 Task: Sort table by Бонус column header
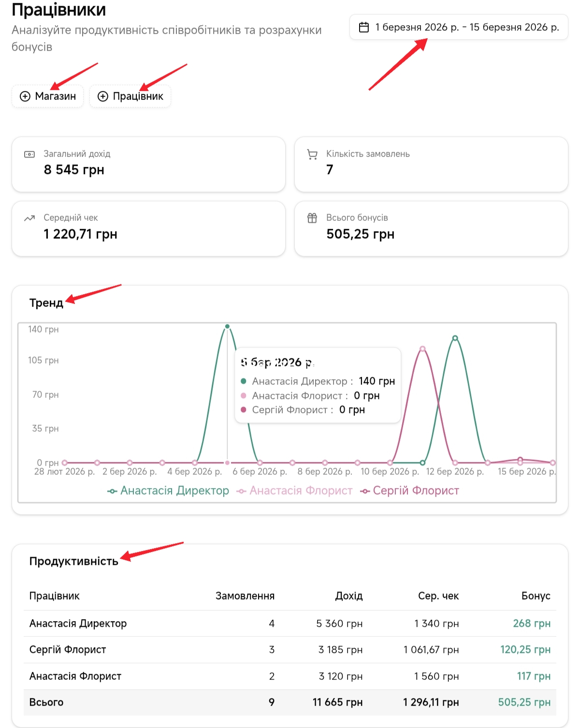pos(536,596)
